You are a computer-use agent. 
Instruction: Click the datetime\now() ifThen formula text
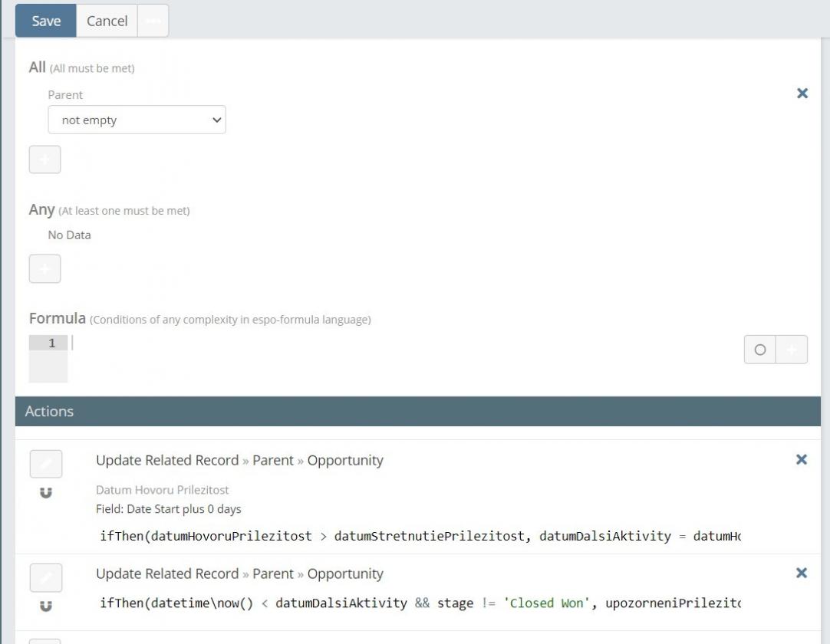(420, 603)
